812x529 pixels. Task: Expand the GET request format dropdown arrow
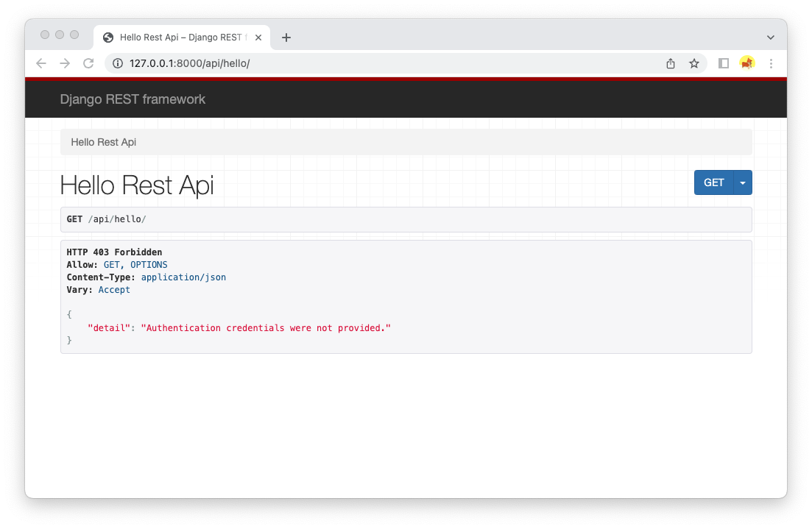pos(742,182)
